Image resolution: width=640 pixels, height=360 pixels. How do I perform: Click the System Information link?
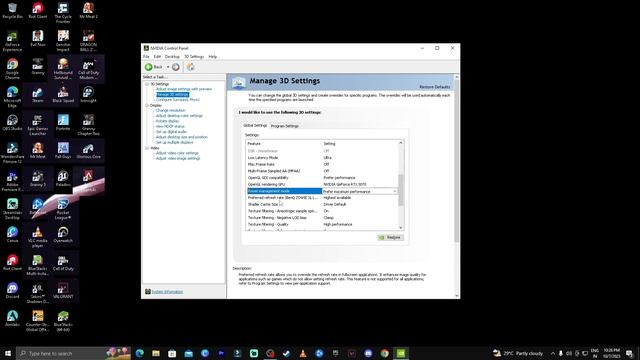[x=167, y=292]
